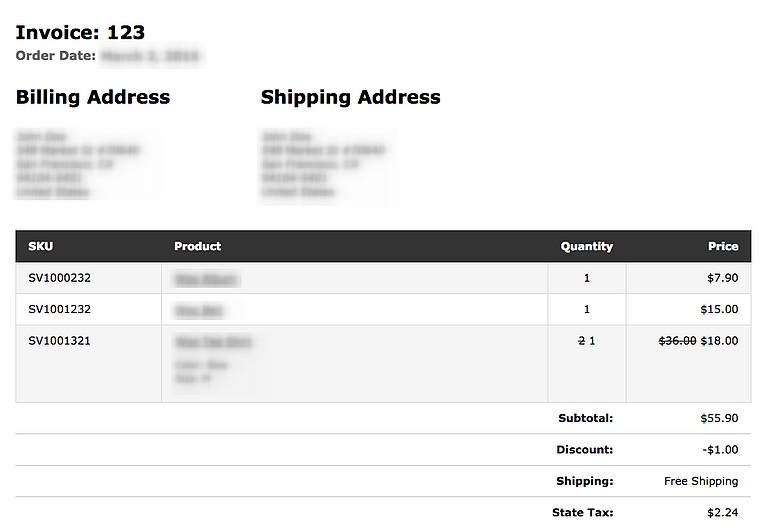Click the Product column header
This screenshot has height=528, width=760.
click(x=197, y=246)
